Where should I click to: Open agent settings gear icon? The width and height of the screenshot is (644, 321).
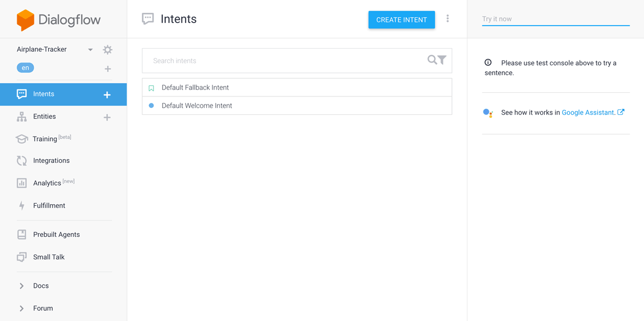click(107, 50)
